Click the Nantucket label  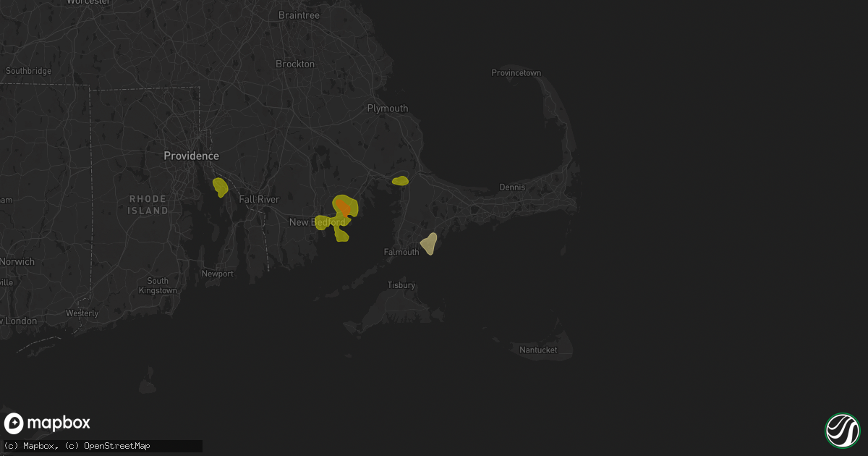(538, 350)
